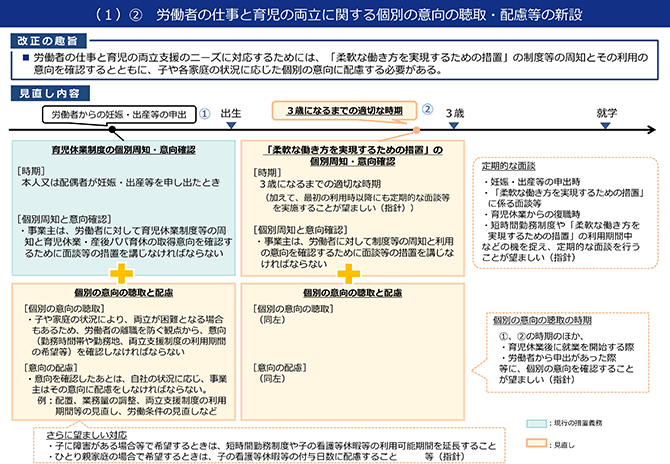Image resolution: width=670 pixels, height=464 pixels.
Task: Click the circled number ② beside the orange callout
Action: (427, 109)
